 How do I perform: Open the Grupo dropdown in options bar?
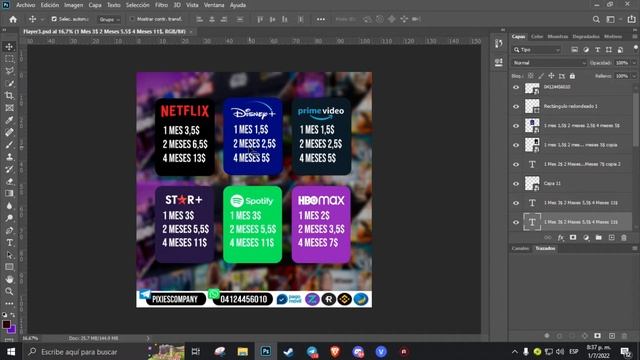(109, 19)
